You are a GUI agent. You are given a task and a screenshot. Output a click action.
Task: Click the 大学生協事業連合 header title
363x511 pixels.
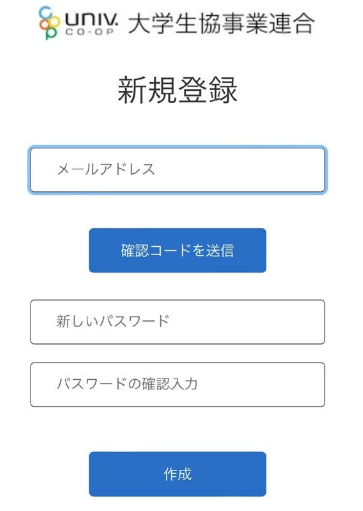coord(221,23)
